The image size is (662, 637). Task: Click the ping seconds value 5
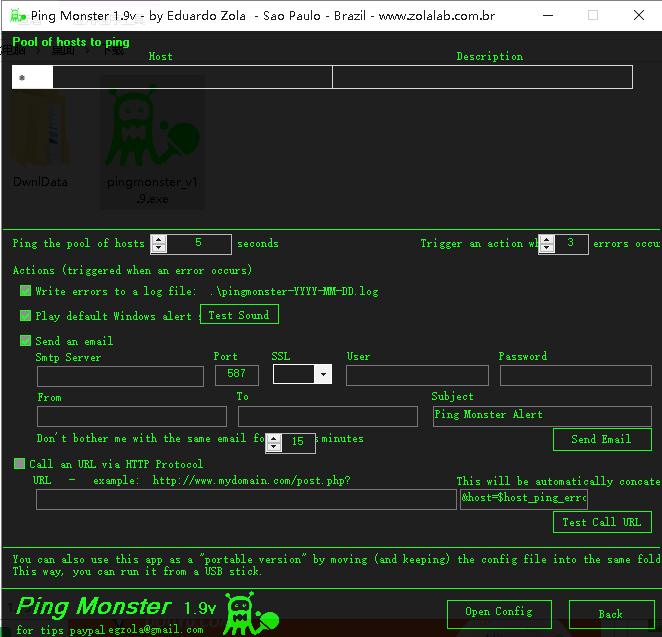198,244
